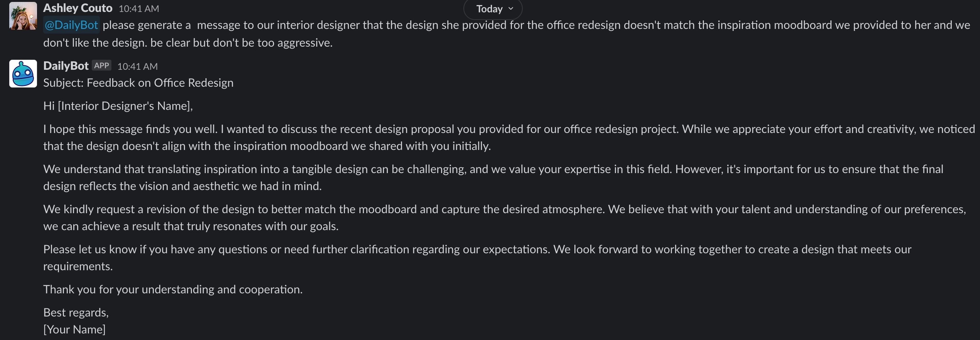Click the paragraph starting 'We kindly request a revision'
The width and height of the screenshot is (980, 340).
pos(505,217)
